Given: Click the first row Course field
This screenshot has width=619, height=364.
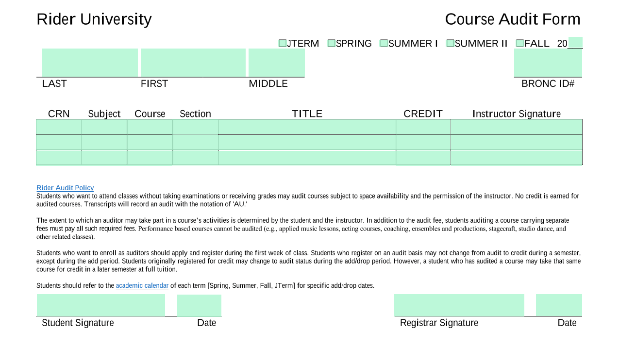Looking at the screenshot, I should pyautogui.click(x=150, y=127).
